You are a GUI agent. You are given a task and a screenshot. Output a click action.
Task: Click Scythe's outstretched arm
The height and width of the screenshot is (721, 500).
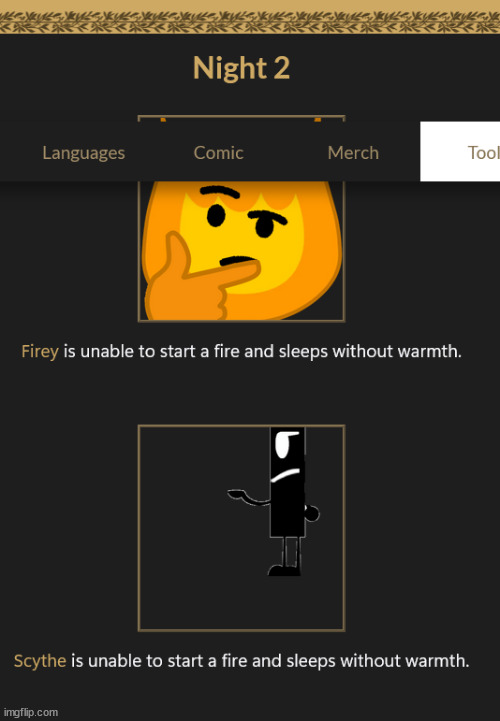coord(249,498)
